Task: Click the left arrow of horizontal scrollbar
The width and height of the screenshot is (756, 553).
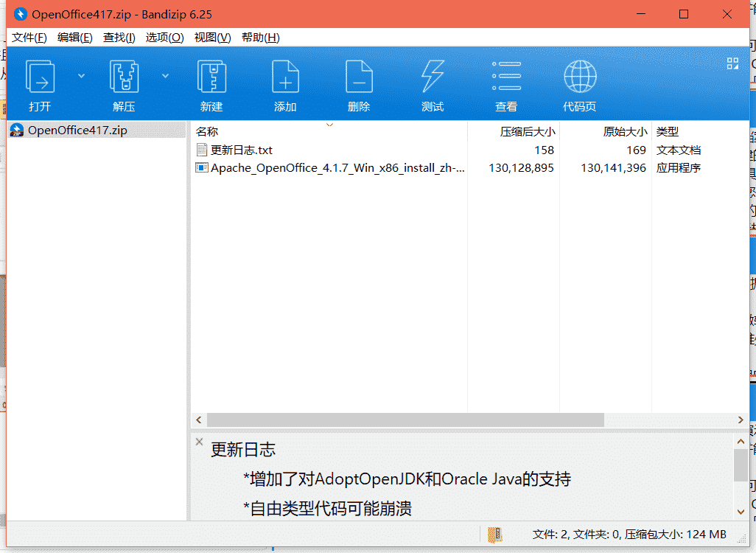Action: (x=199, y=420)
